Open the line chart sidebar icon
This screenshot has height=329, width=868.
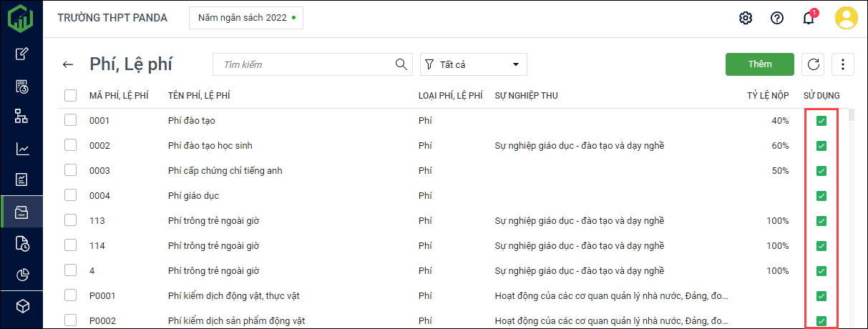[22, 149]
